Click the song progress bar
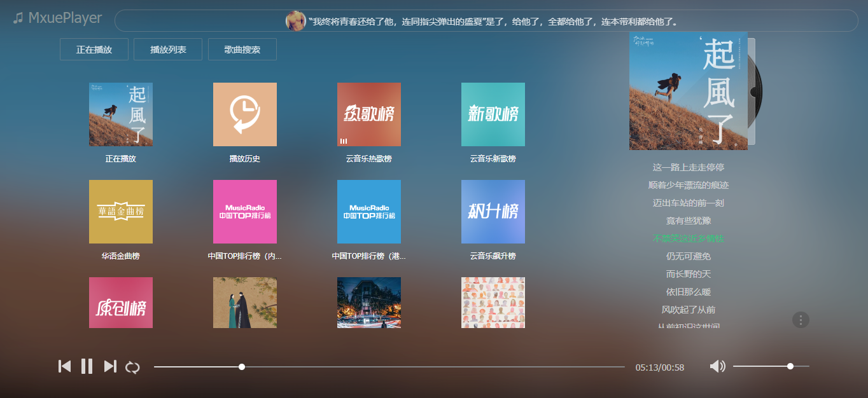Screen dimensions: 868x398 click(x=389, y=367)
